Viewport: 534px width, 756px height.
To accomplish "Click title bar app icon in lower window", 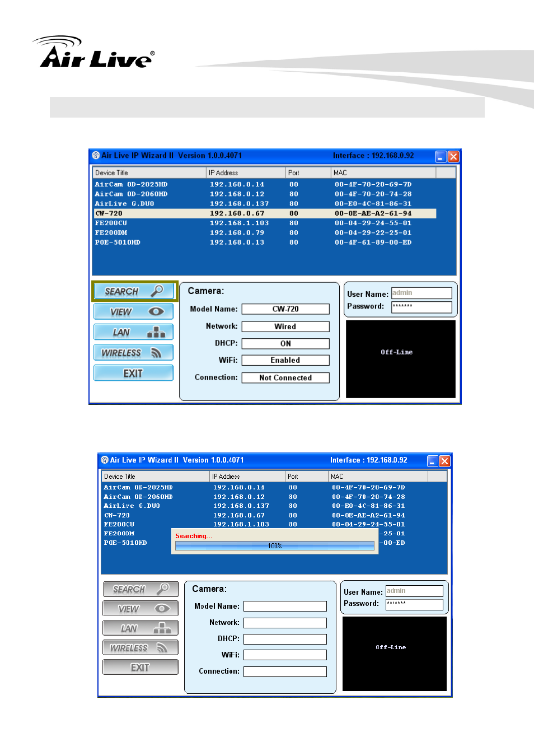I will pos(105,460).
